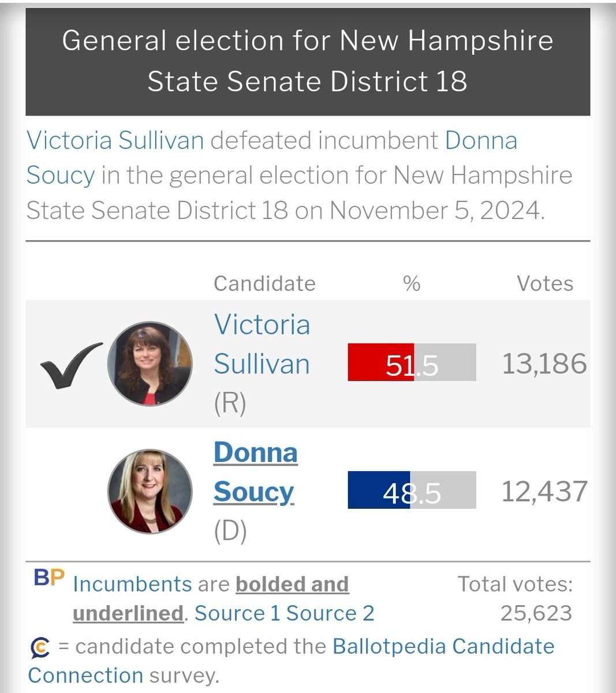
Task: Click Donna Soucy link in summary sentence
Action: pyautogui.click(x=480, y=140)
